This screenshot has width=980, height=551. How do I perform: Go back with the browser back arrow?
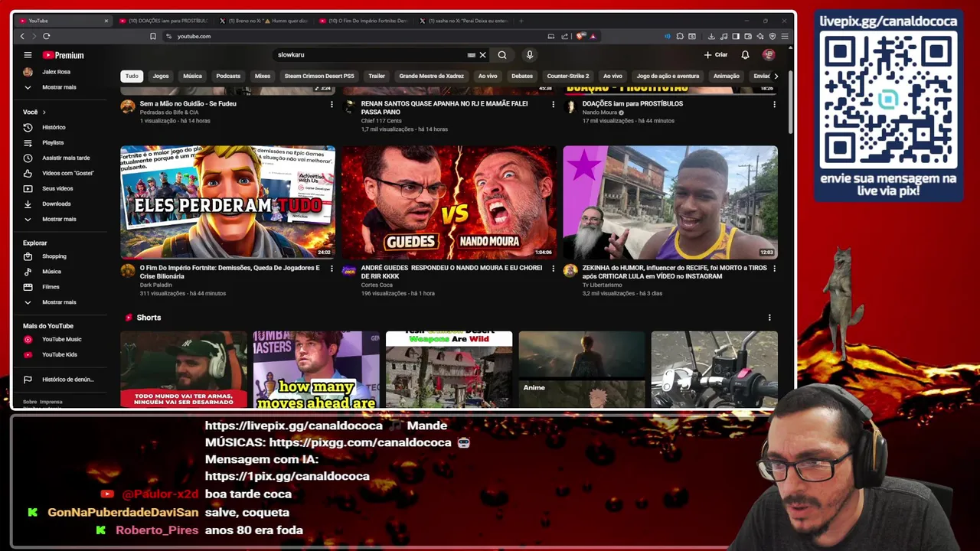click(22, 36)
